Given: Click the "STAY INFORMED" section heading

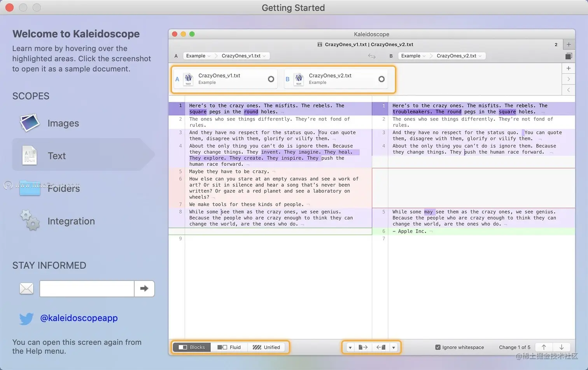Looking at the screenshot, I should point(49,265).
